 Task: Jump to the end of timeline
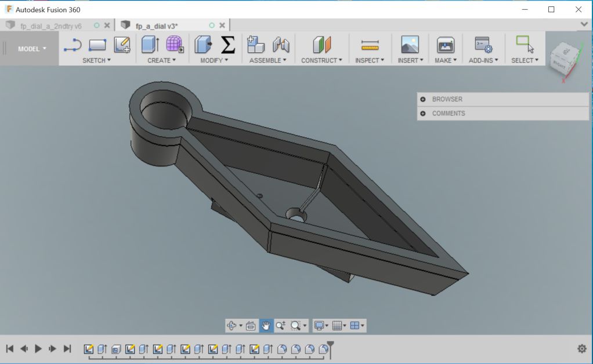click(x=67, y=348)
